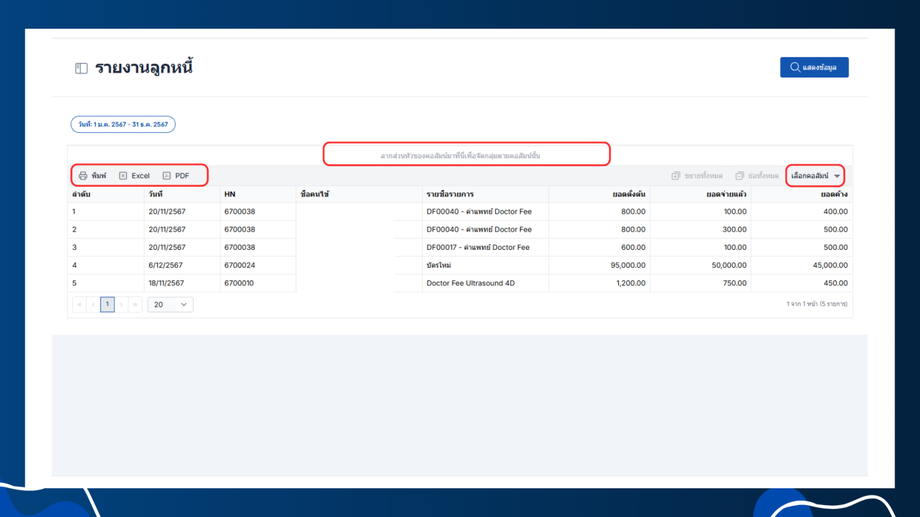Open the date range filter chip 1 ม.ค. 2567

[123, 124]
